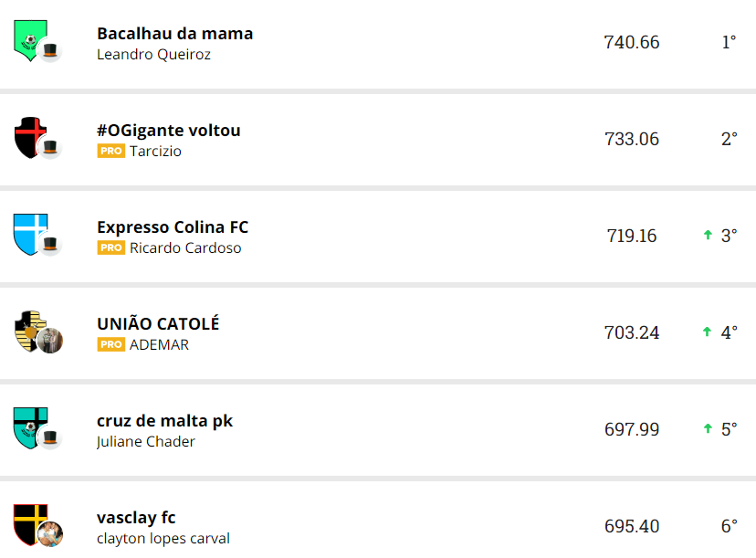The width and height of the screenshot is (756, 558).
Task: Click Bacalhau da mama team shield icon
Action: pyautogui.click(x=29, y=40)
